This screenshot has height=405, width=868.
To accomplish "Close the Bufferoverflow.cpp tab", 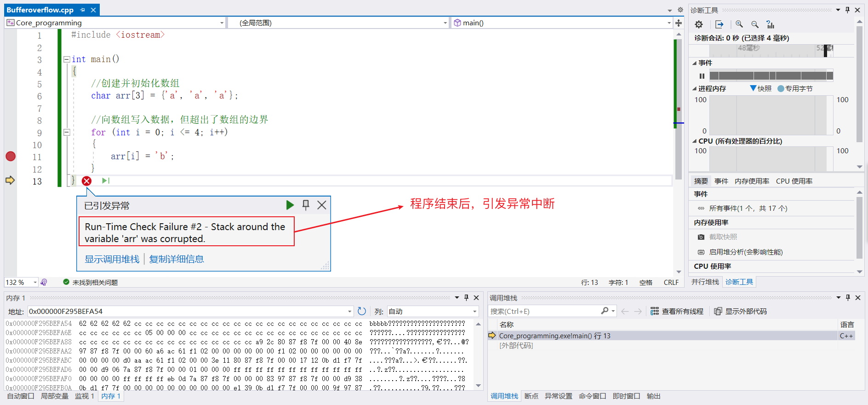I will (93, 10).
